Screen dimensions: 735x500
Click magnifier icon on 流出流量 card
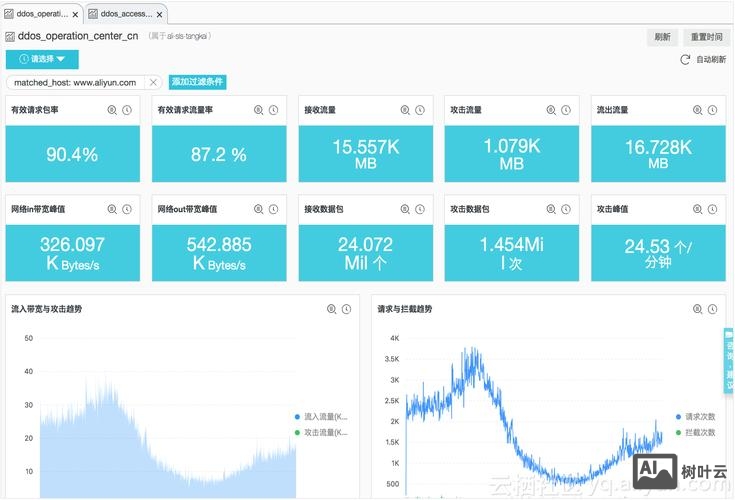(x=698, y=110)
